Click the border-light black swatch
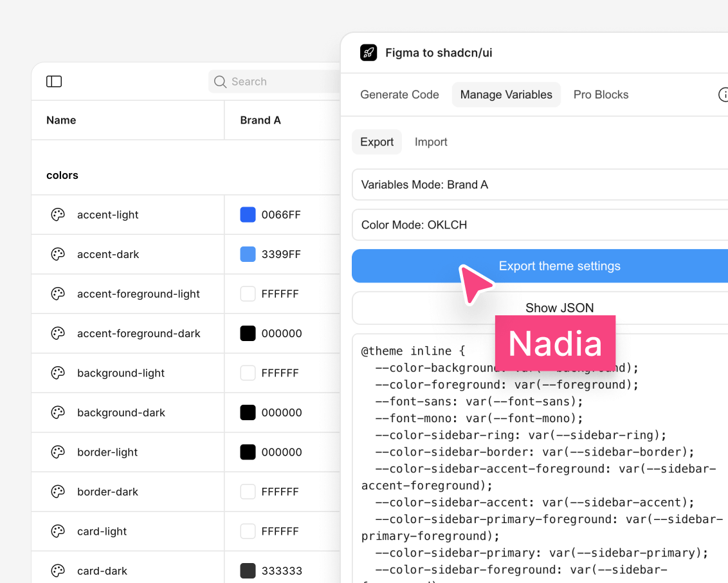 point(248,452)
